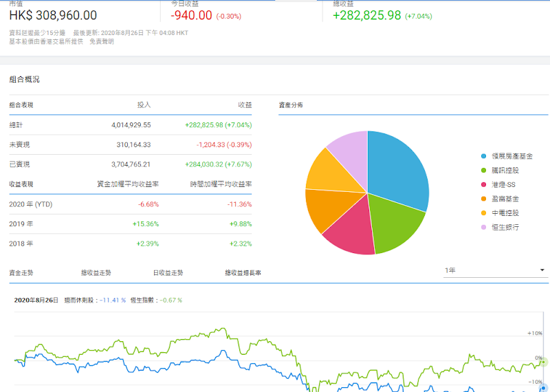
Task: Select the 騰訊控股 legend label
Action: pyautogui.click(x=505, y=170)
